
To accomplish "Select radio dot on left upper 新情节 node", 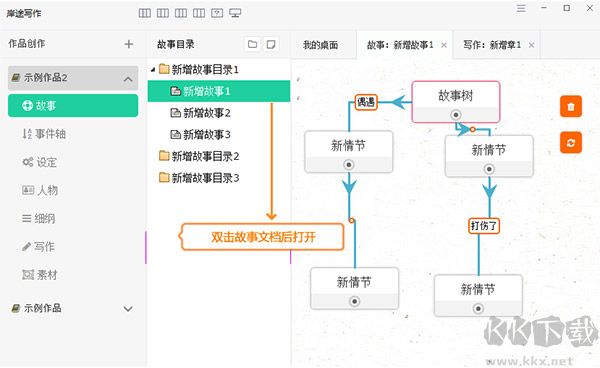I will [x=349, y=165].
